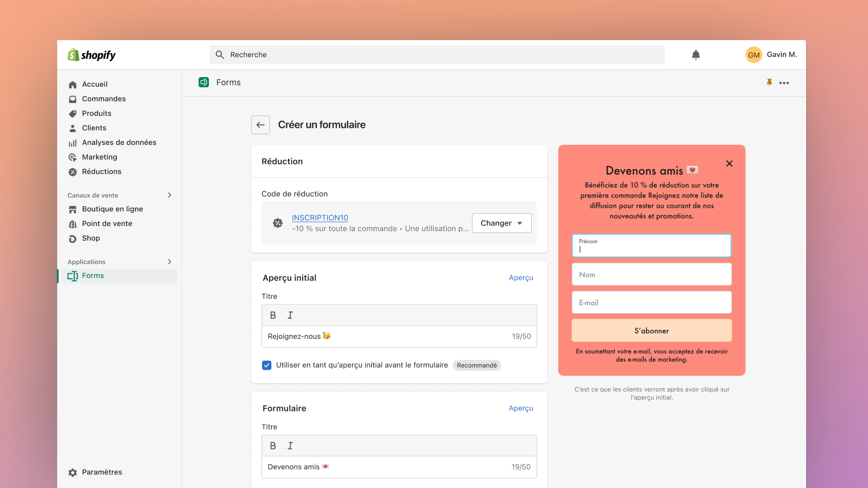This screenshot has width=868, height=488.
Task: Close the Devenons amis preview popup
Action: click(729, 164)
